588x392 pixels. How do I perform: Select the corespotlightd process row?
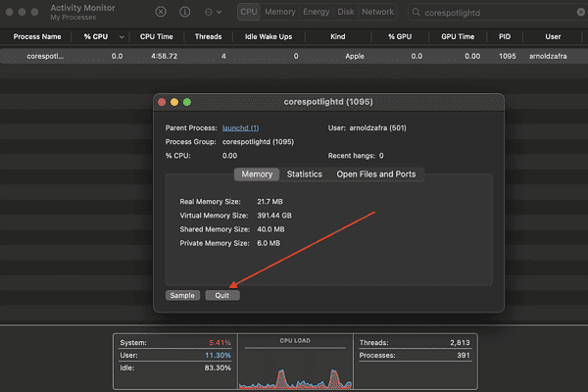[294, 56]
